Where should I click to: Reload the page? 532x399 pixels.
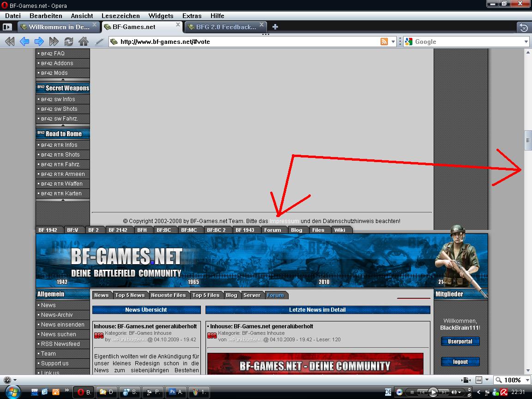(68, 42)
